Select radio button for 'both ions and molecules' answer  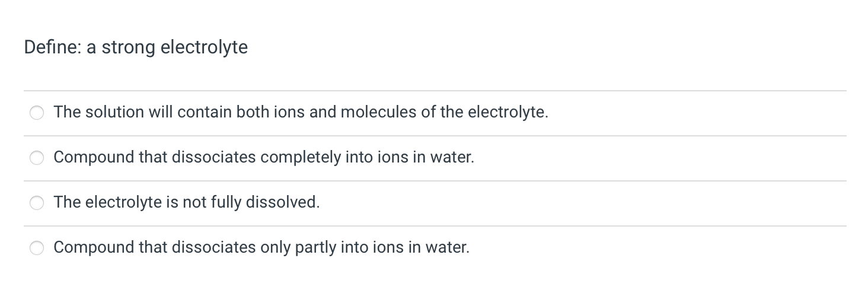tap(37, 113)
